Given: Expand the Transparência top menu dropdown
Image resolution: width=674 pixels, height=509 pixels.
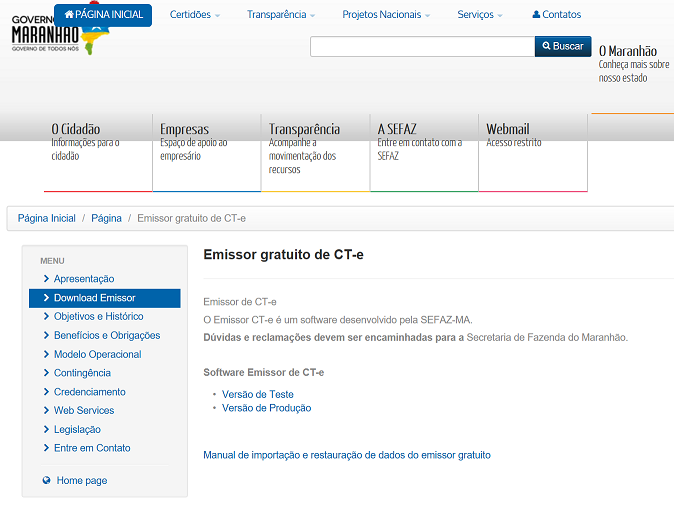Looking at the screenshot, I should 281,15.
